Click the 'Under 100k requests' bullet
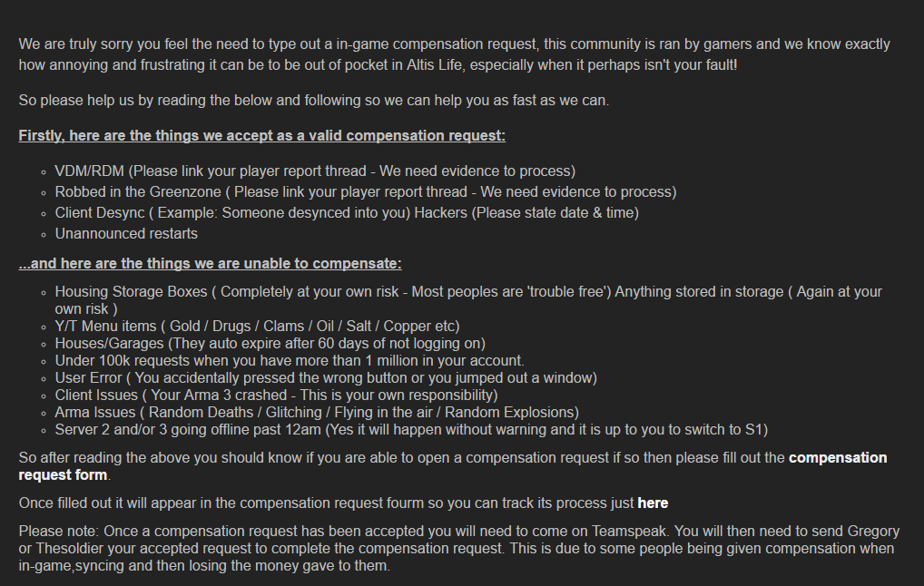This screenshot has height=586, width=924. click(x=290, y=360)
